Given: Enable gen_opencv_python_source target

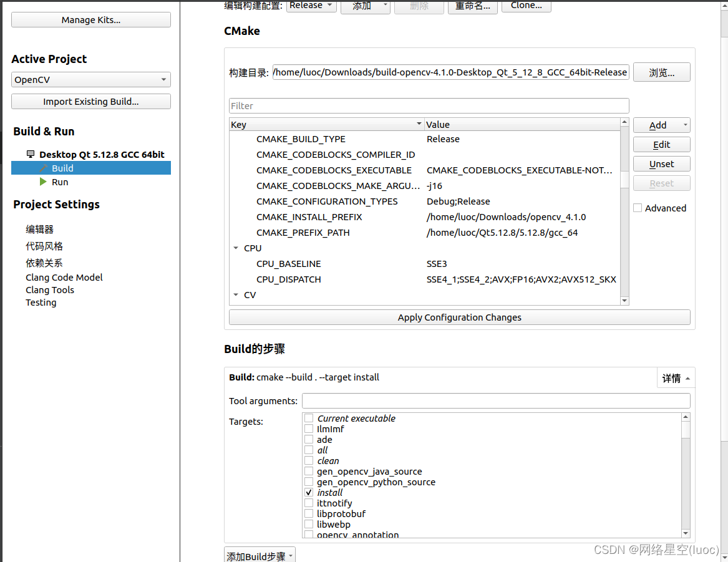Looking at the screenshot, I should click(309, 482).
